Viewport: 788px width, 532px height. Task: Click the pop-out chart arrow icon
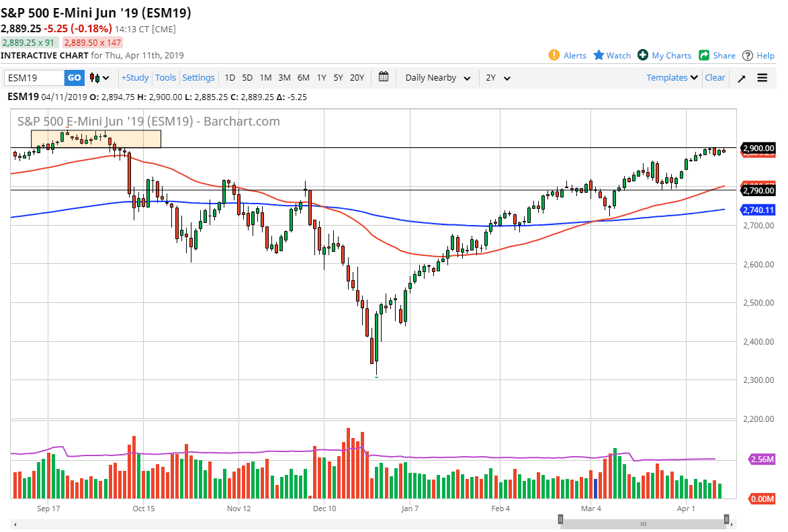point(742,78)
